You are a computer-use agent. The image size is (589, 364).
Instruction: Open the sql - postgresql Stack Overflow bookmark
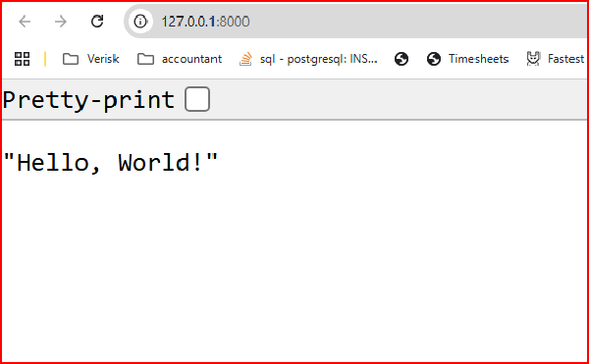point(308,59)
